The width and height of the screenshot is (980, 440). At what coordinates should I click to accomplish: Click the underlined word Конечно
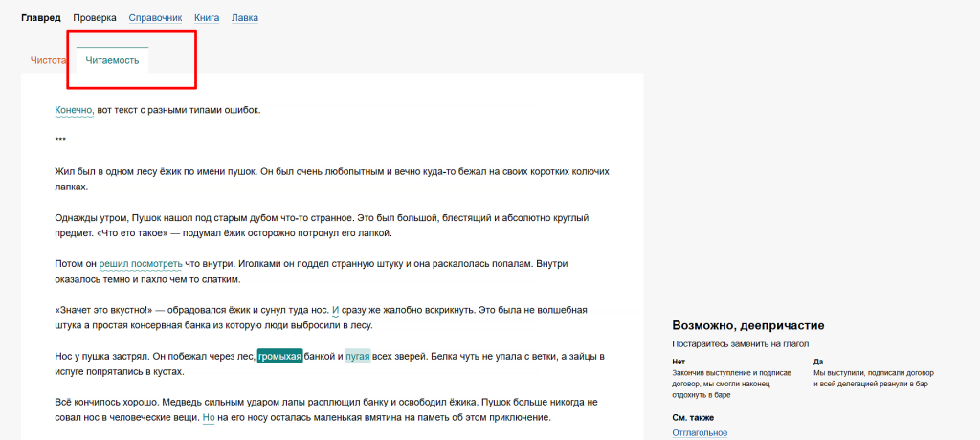pyautogui.click(x=74, y=110)
